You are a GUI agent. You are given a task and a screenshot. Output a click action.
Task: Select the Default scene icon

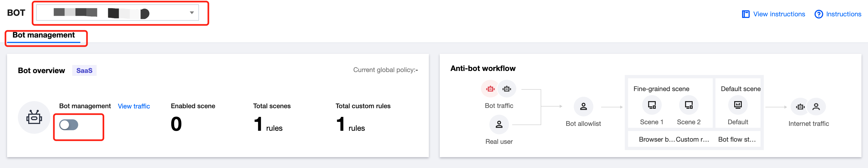coord(738,105)
